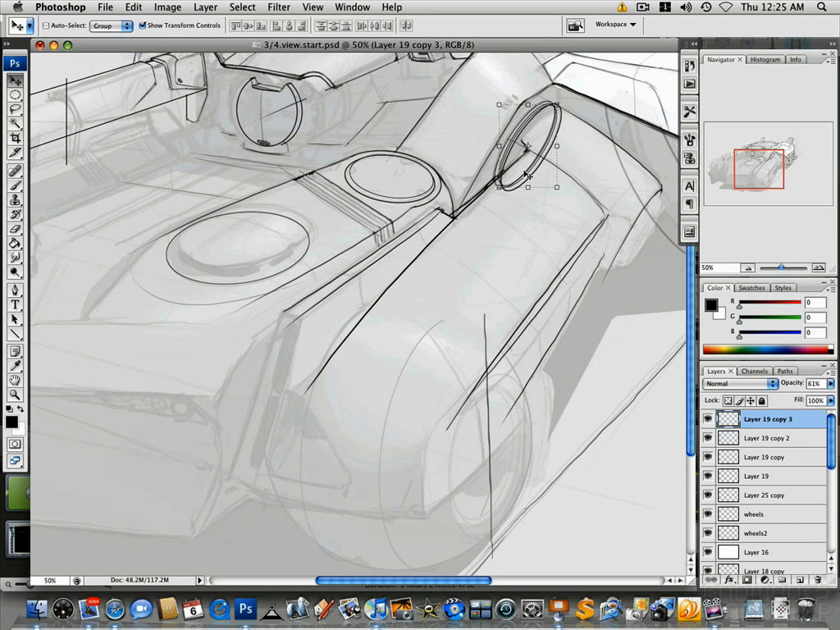
Task: Open the Filter menu
Action: pos(279,7)
